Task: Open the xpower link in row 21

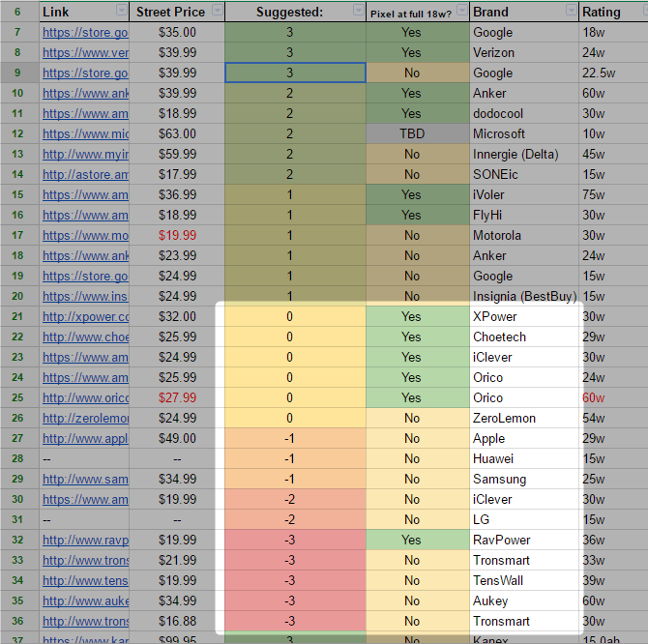Action: [x=85, y=316]
